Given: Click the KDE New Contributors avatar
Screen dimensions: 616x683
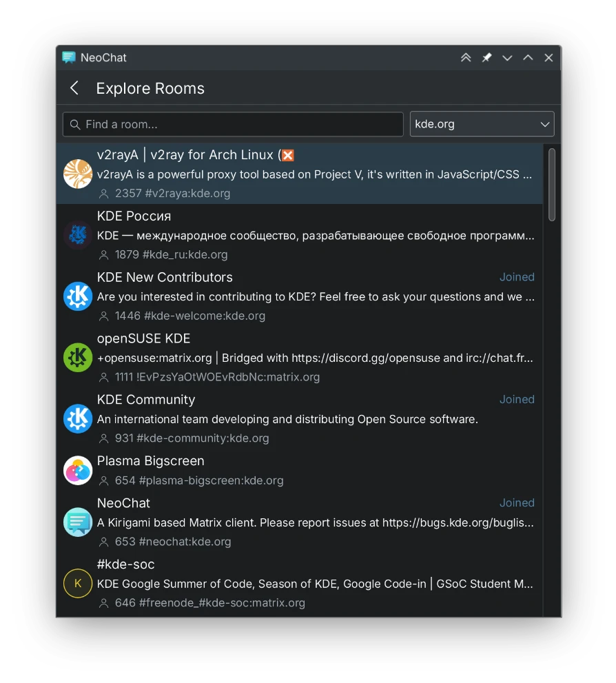Looking at the screenshot, I should click(78, 296).
